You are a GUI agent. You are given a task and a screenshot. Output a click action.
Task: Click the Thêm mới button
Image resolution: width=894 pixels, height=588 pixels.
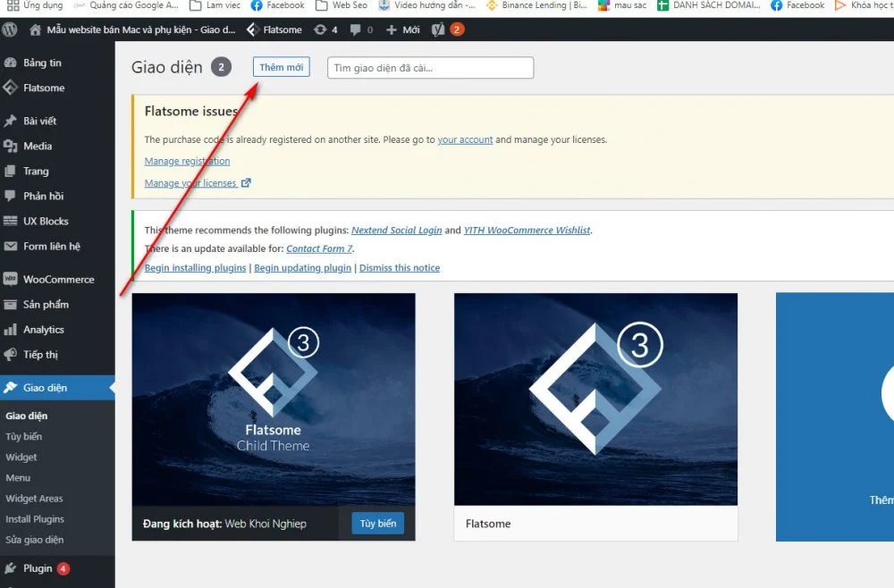[x=281, y=68]
